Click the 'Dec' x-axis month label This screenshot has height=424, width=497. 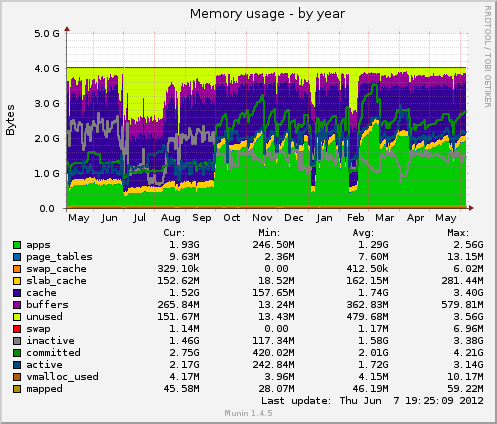pyautogui.click(x=294, y=218)
